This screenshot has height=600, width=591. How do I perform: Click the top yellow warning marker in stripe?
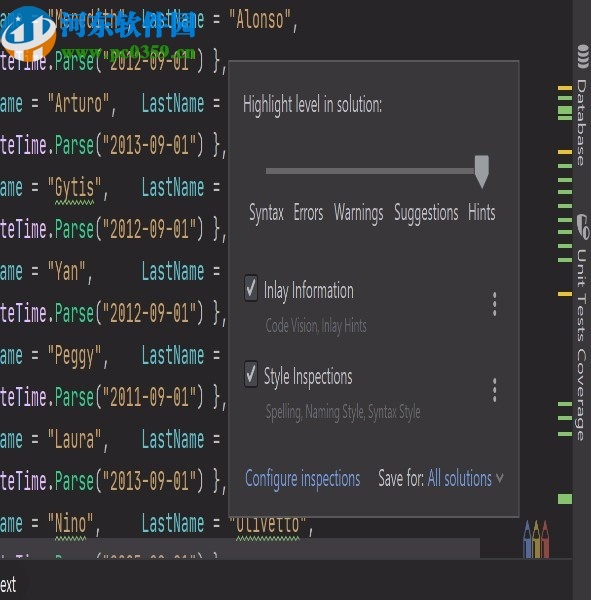click(x=565, y=88)
